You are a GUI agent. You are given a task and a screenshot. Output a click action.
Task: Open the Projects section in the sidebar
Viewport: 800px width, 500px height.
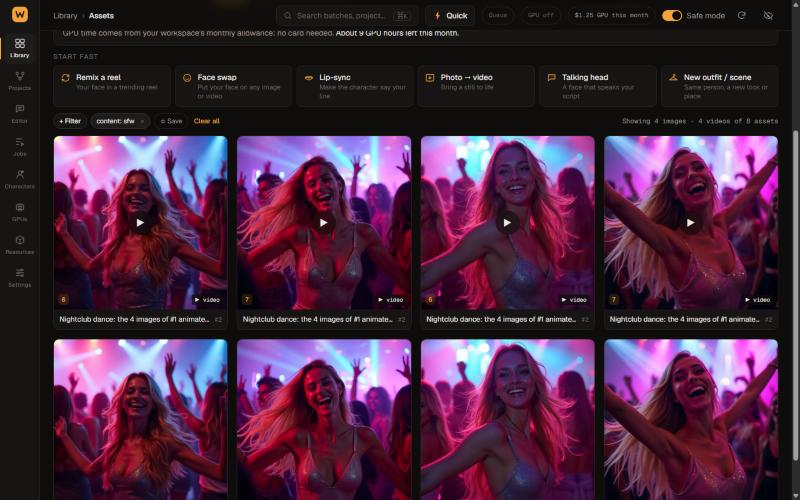pos(19,81)
